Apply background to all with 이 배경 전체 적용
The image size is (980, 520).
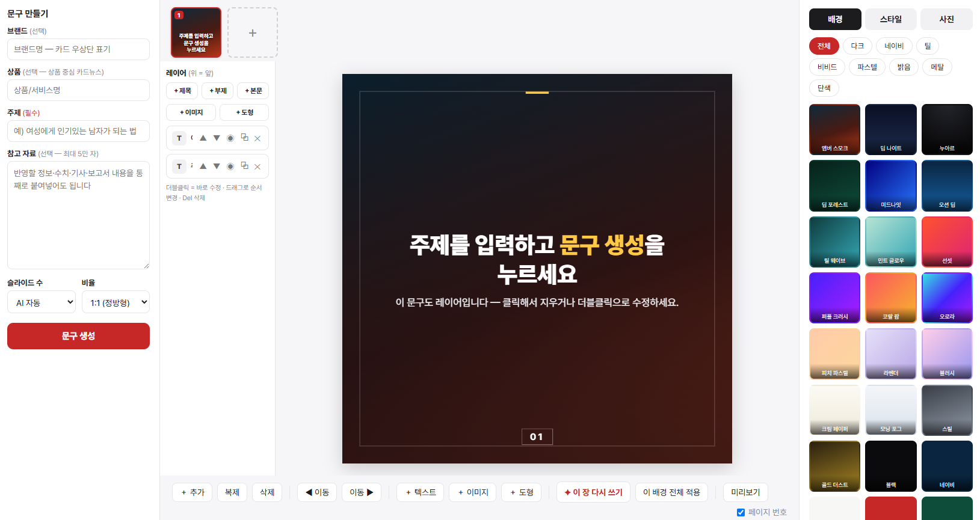[671, 492]
